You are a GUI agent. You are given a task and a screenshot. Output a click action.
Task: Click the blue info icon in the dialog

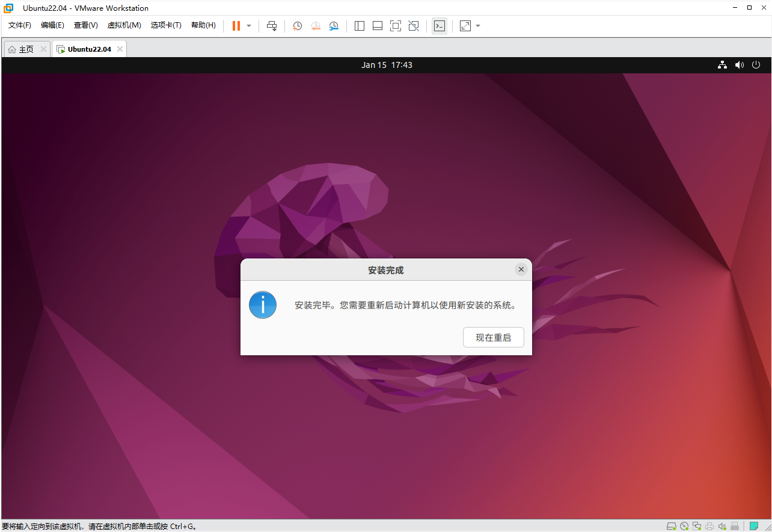pos(263,305)
